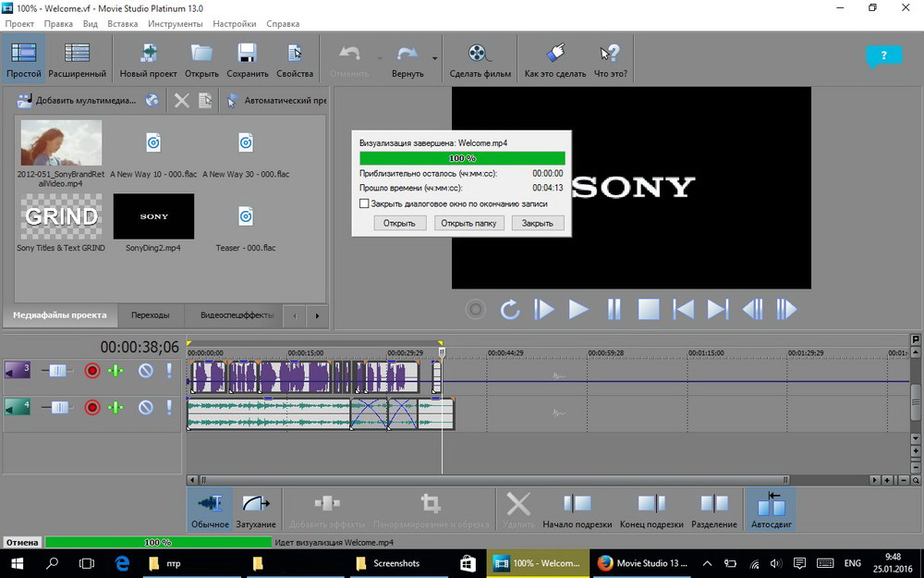
Task: Click Добавить мультимедиа button
Action: (x=77, y=100)
